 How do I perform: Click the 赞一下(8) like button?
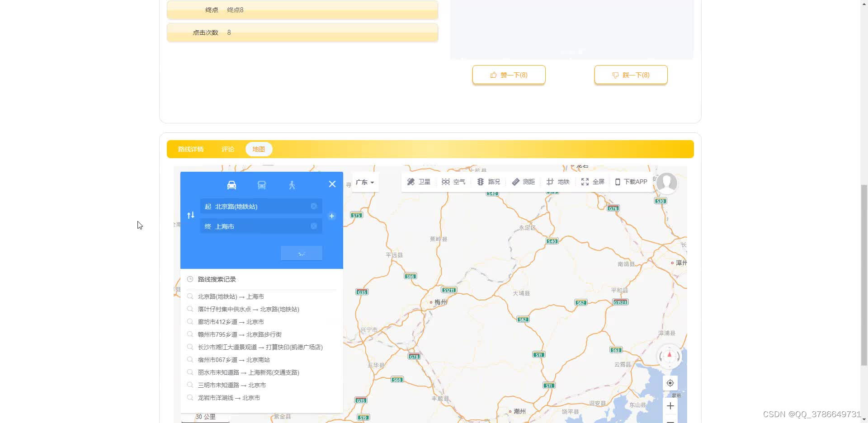pyautogui.click(x=509, y=75)
